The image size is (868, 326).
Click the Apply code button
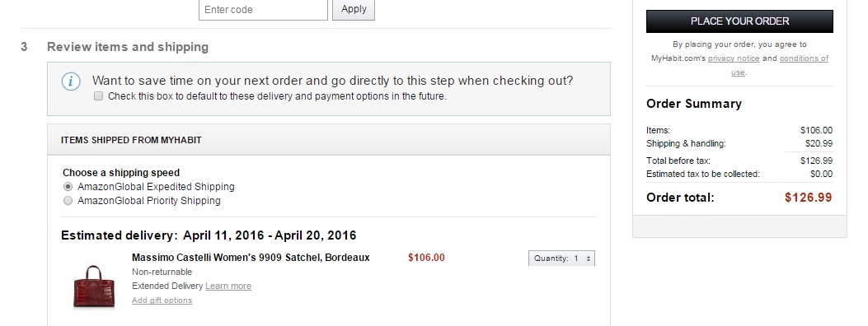[x=354, y=9]
